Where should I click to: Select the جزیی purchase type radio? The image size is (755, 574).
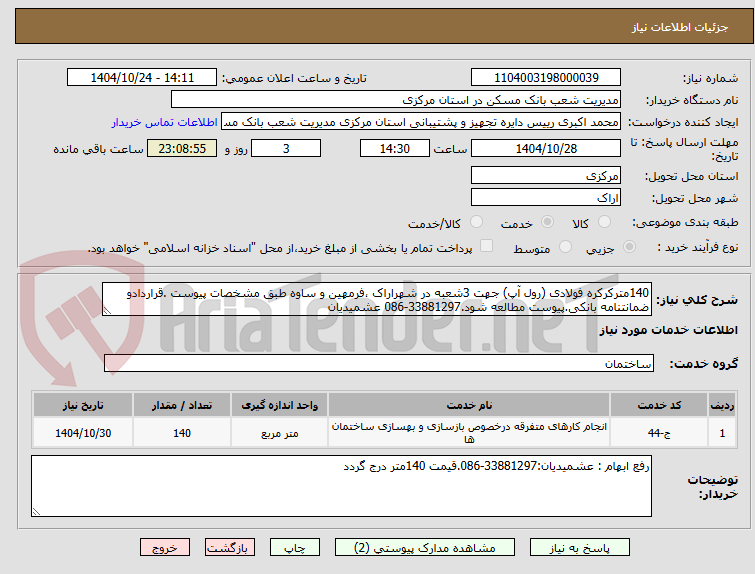coord(629,247)
